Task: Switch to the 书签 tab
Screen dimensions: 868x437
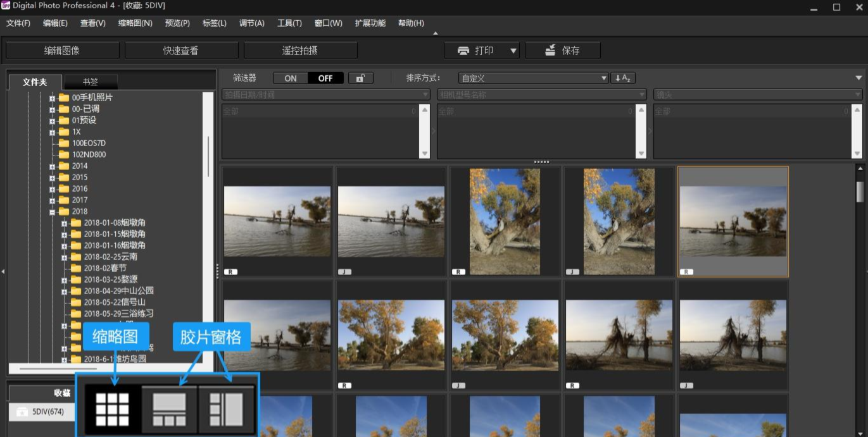Action: coord(91,82)
